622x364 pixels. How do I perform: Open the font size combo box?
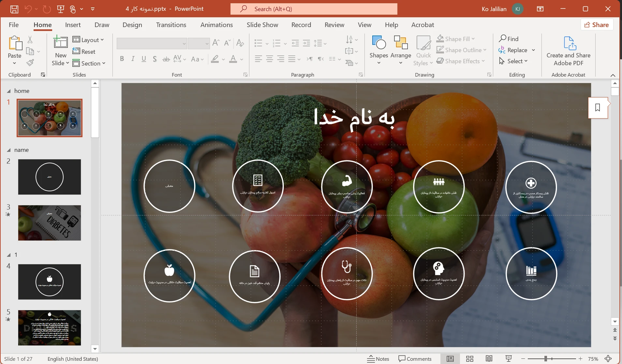click(199, 43)
